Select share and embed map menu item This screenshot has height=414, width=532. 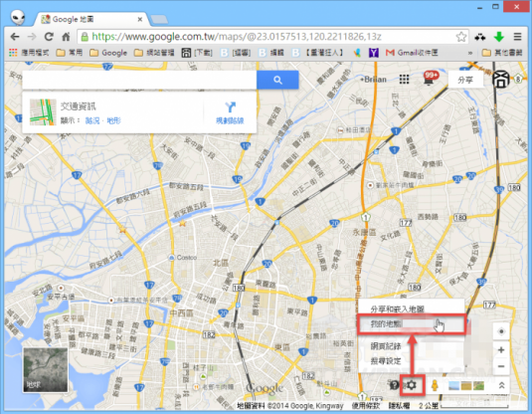pos(397,309)
